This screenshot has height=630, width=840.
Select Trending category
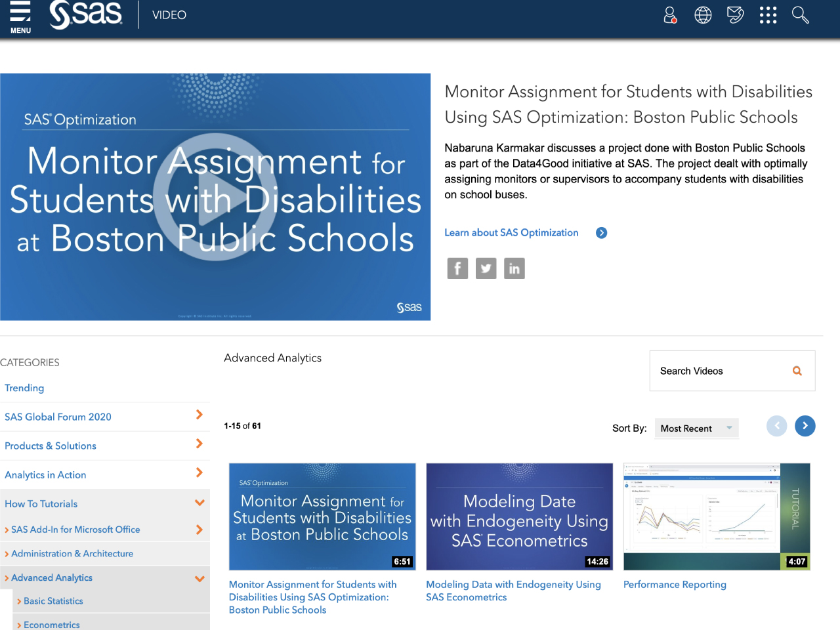[x=24, y=388]
